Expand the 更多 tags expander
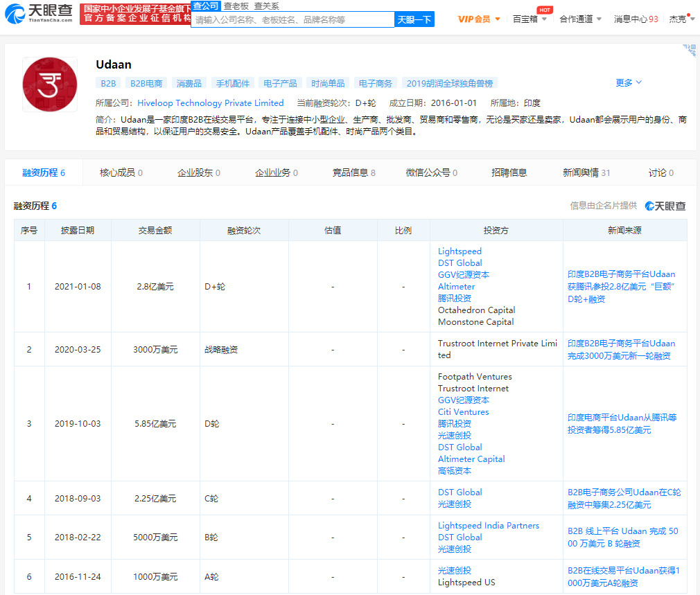 click(629, 82)
